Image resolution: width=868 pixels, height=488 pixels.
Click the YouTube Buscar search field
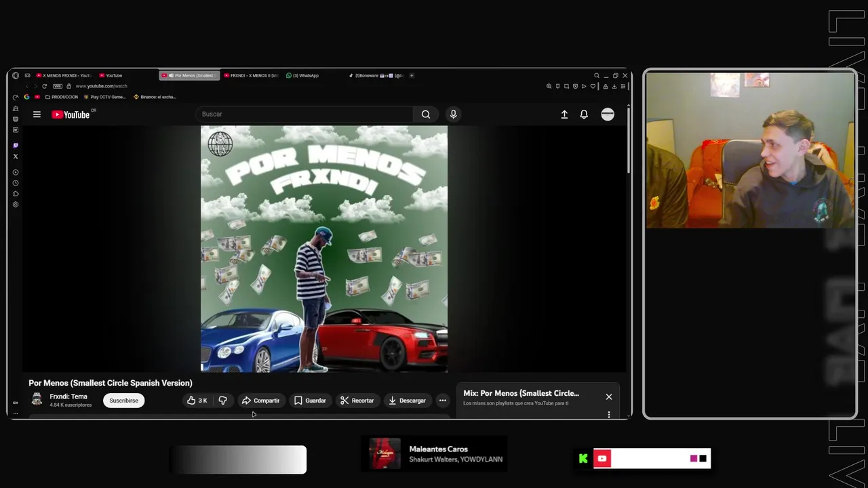click(x=304, y=115)
